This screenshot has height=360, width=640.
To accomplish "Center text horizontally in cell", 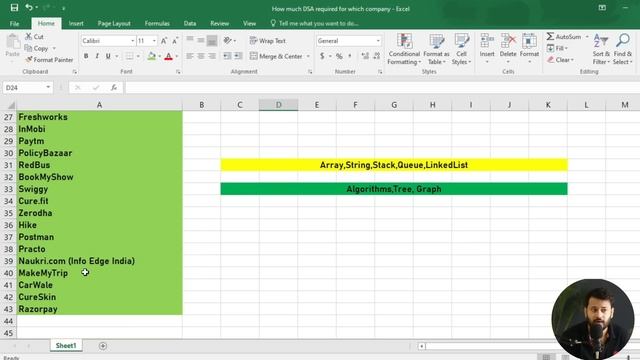I will click(201, 56).
